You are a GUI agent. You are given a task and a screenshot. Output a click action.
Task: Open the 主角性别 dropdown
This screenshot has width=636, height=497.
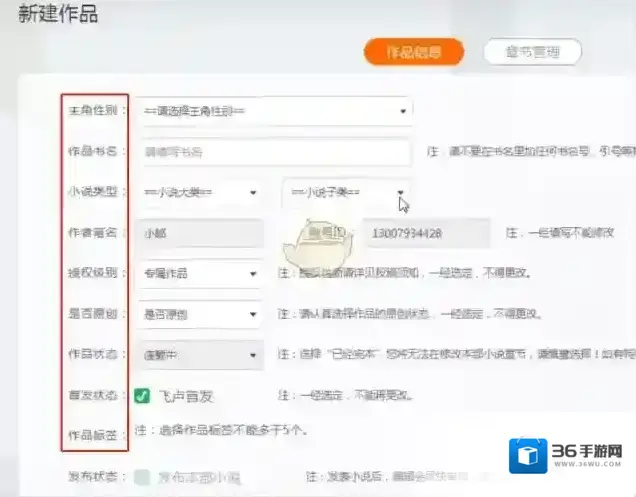click(x=275, y=111)
